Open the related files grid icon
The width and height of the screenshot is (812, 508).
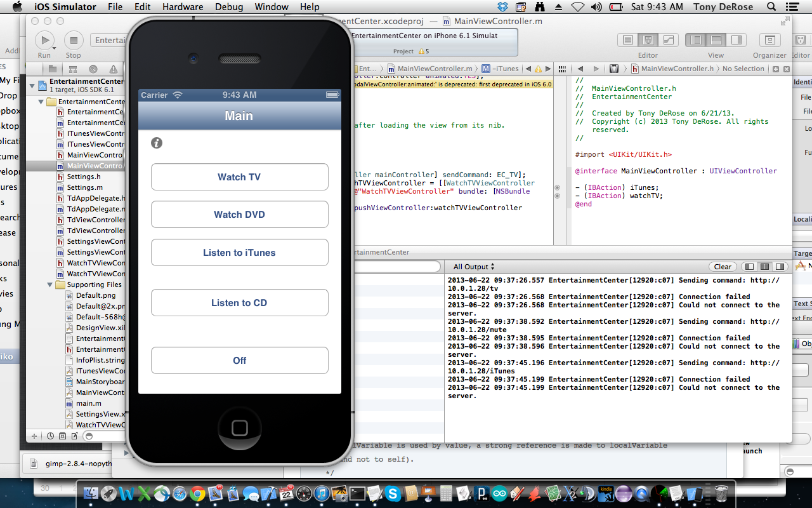pos(563,69)
